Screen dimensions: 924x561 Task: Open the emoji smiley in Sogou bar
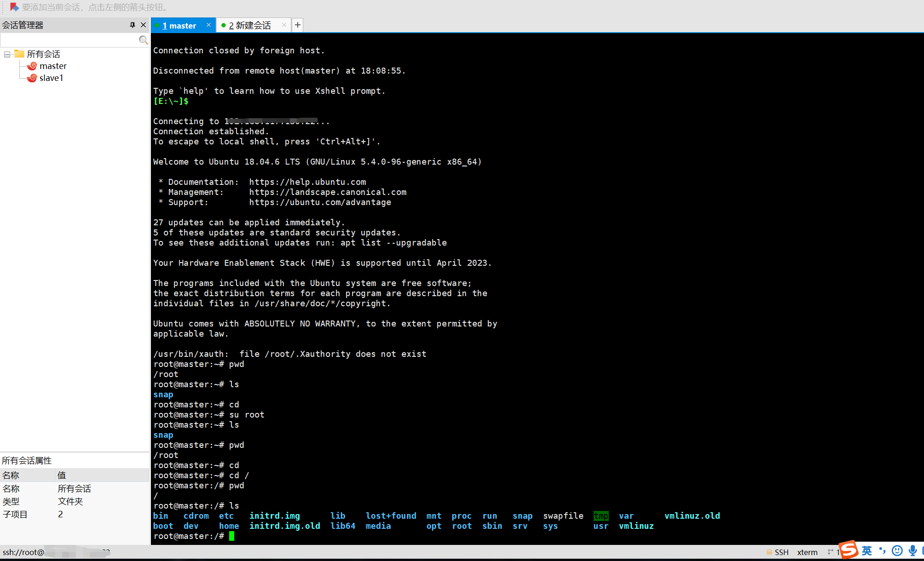pos(897,550)
